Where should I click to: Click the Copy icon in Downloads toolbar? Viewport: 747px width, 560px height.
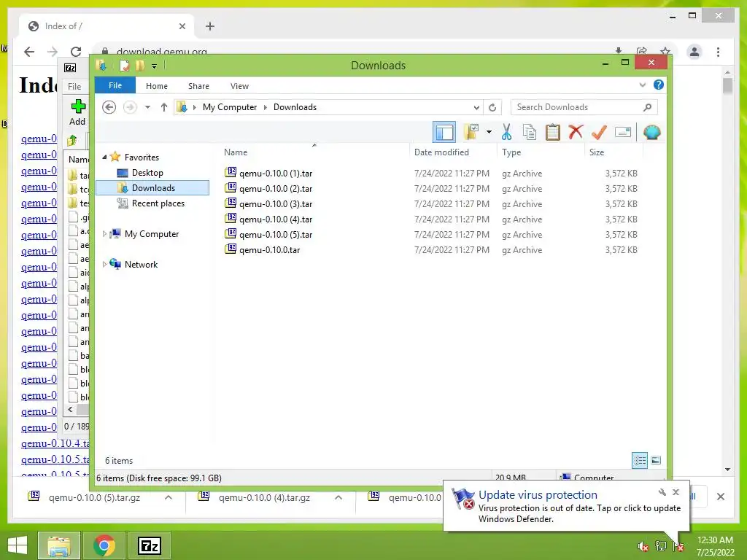[530, 132]
